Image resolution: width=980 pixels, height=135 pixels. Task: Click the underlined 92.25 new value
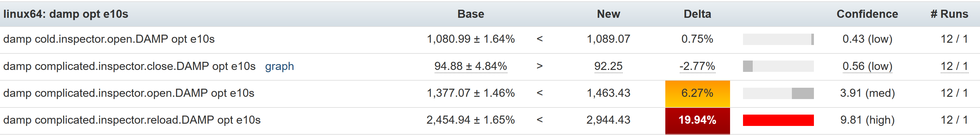pos(608,67)
